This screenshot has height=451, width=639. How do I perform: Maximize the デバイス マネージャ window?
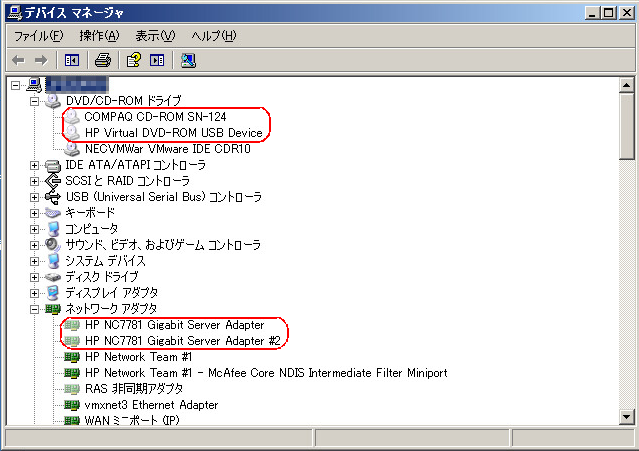pos(609,13)
